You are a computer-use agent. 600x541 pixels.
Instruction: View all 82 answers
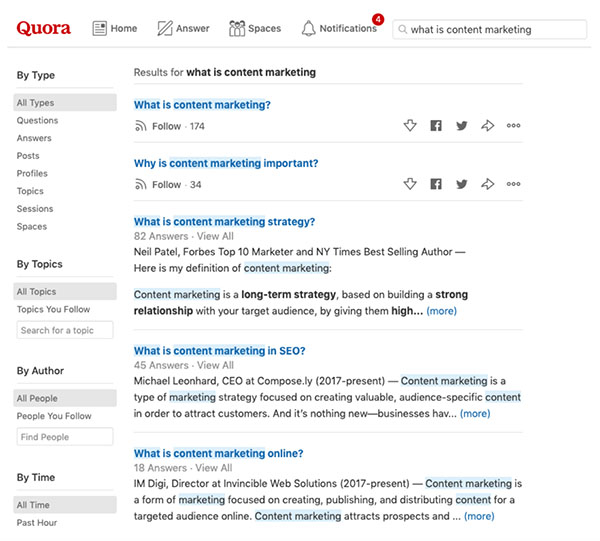point(215,236)
